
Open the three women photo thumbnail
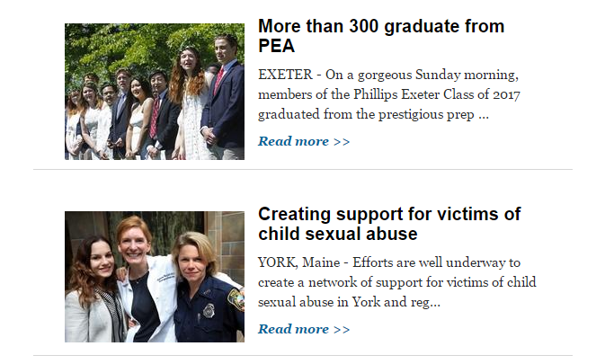(154, 277)
